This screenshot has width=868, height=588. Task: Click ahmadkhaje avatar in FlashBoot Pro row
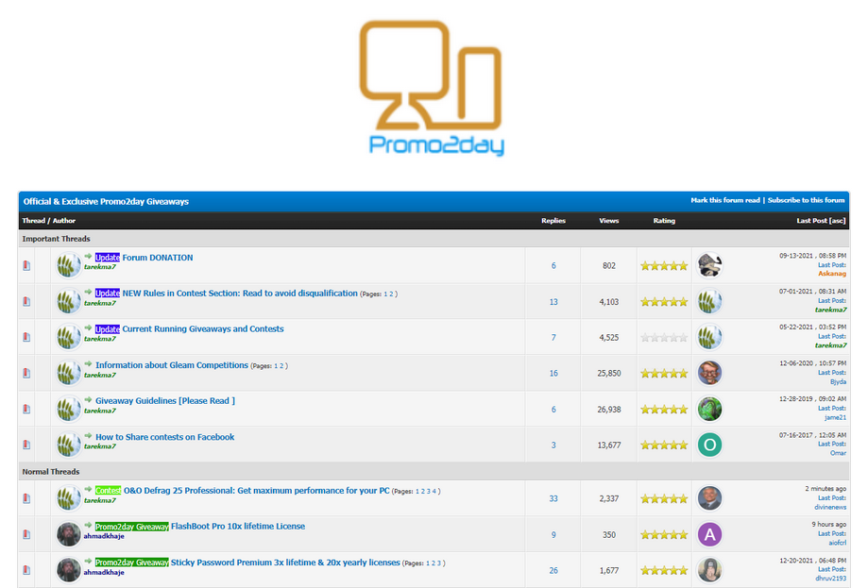coord(69,534)
